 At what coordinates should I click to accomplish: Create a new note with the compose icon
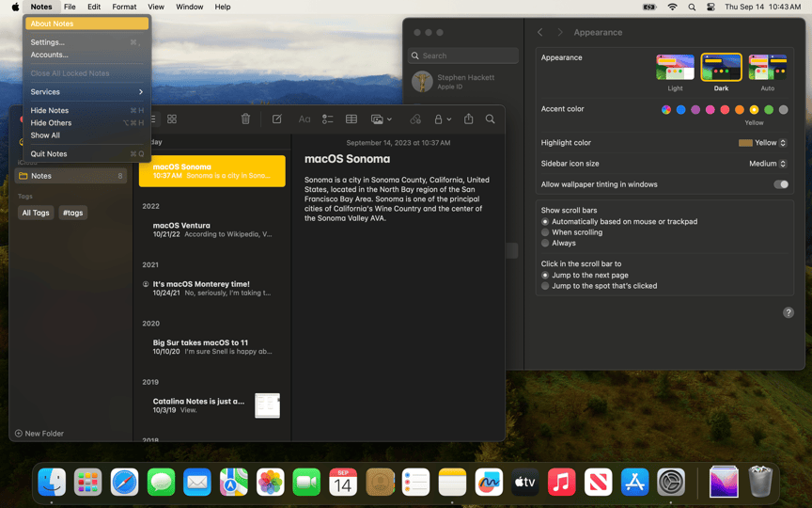pyautogui.click(x=277, y=119)
